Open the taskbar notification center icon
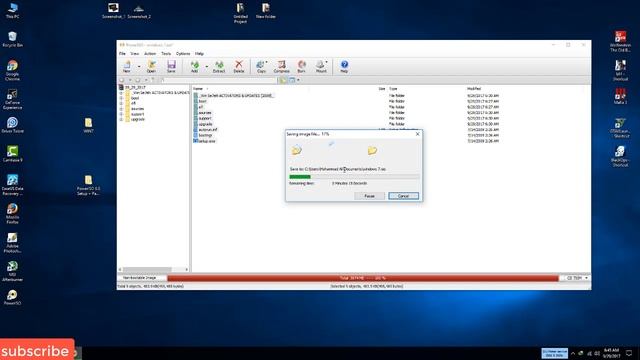Image resolution: width=640 pixels, height=360 pixels. [629, 353]
